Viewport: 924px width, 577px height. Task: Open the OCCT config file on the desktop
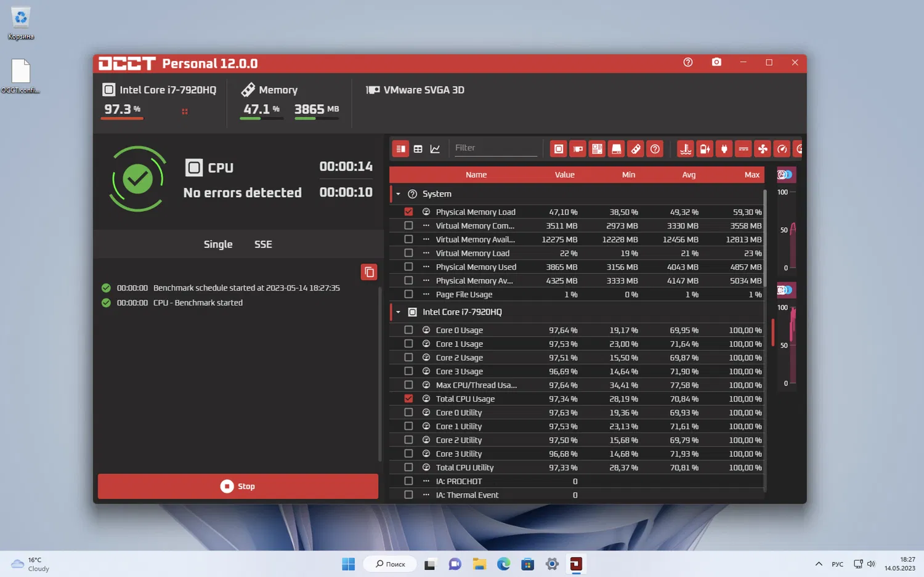click(x=20, y=76)
